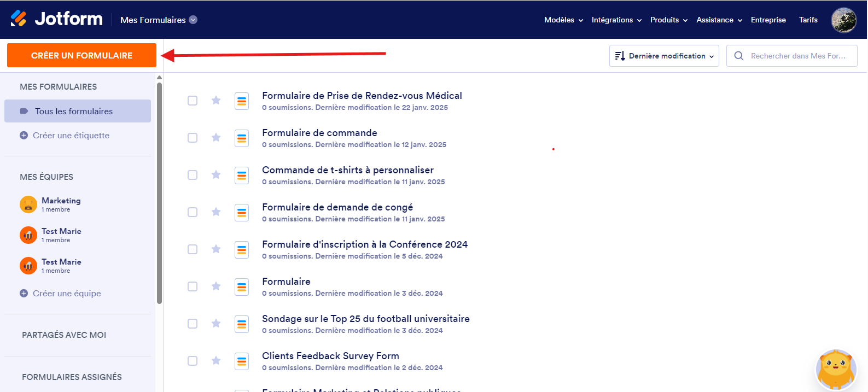
Task: Click form icon of Formulaire de Prise de Rendez-vous
Action: (242, 101)
